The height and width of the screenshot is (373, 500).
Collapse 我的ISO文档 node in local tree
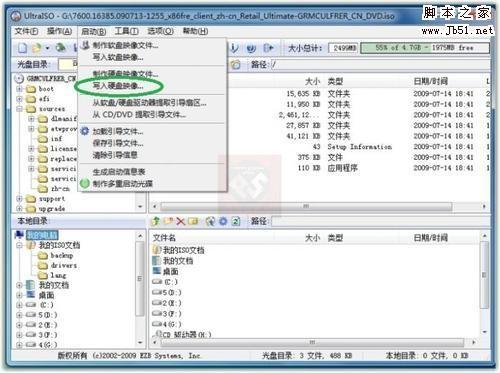pos(19,245)
